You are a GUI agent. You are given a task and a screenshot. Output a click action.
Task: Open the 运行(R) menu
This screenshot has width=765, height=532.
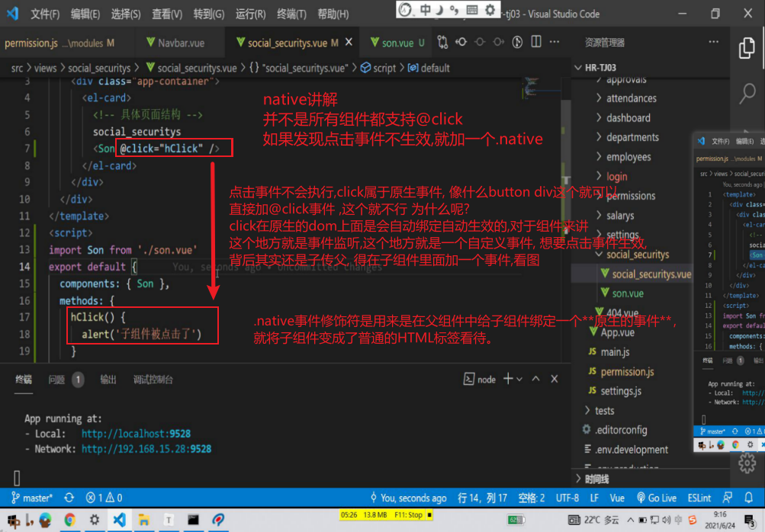coord(251,14)
